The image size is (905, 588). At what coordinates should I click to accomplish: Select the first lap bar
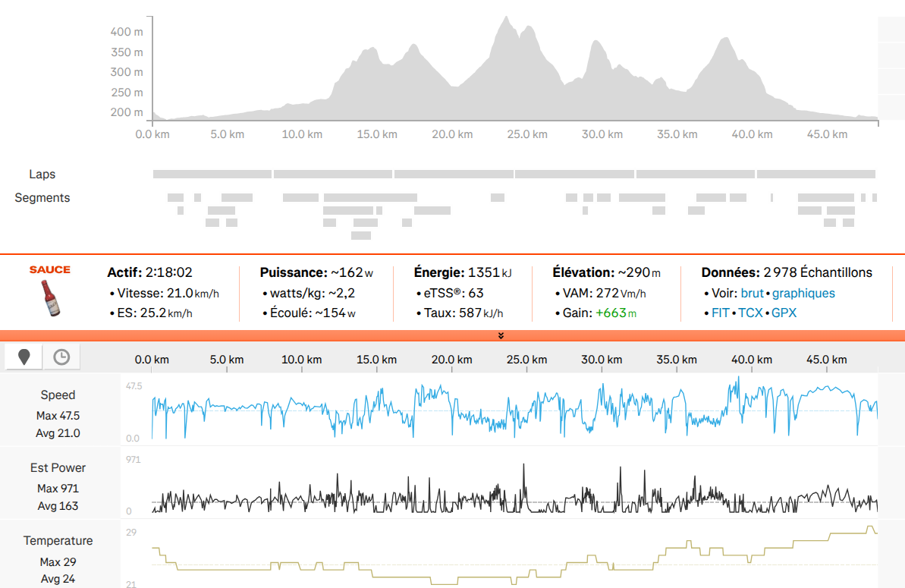212,174
